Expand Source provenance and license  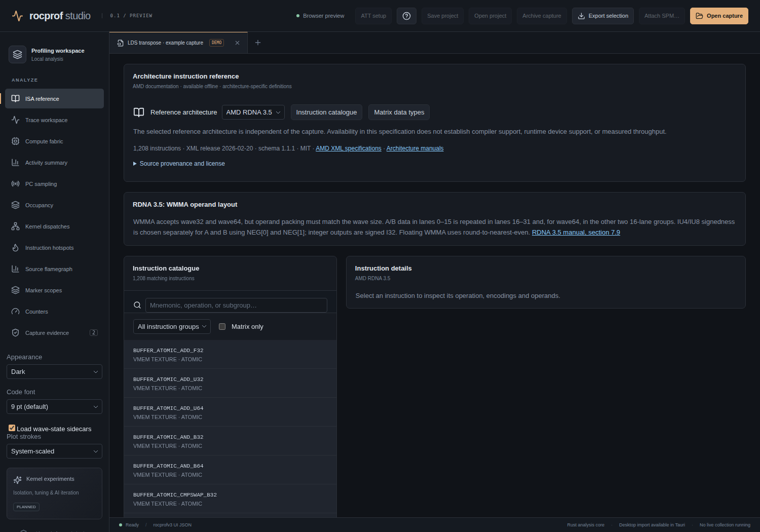click(x=179, y=164)
